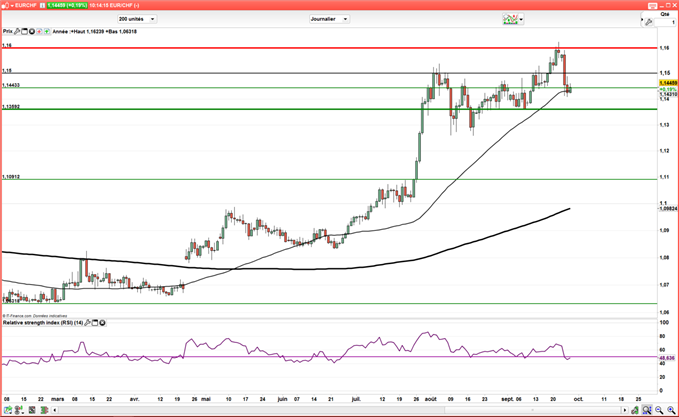Image resolution: width=679 pixels, height=417 pixels.
Task: Remove the RSI panel with round X
Action: tap(102, 323)
